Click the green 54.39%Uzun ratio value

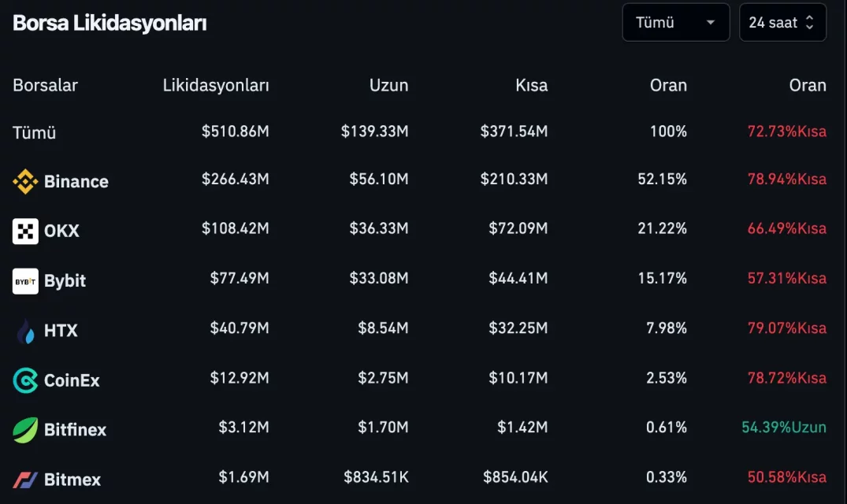(783, 428)
